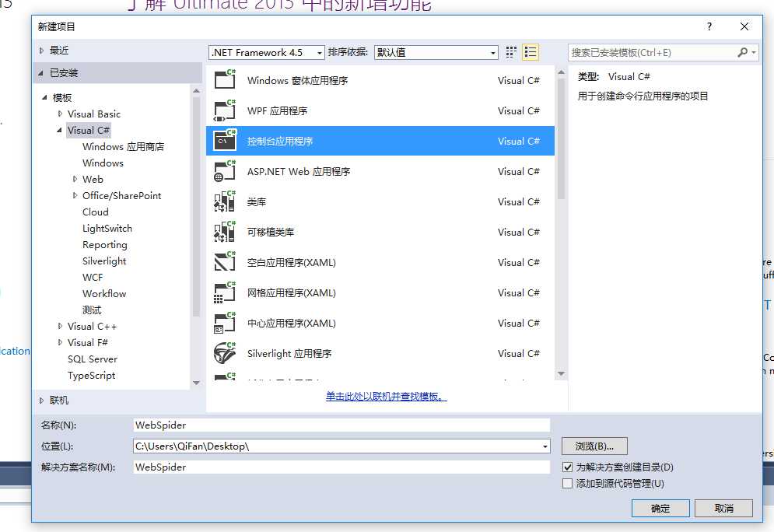Viewport: 774px width, 532px height.
Task: Open search options dropdown arrow
Action: pyautogui.click(x=753, y=52)
